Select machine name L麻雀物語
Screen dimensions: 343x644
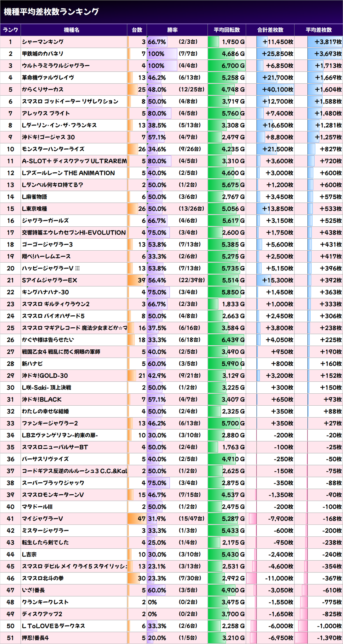coord(34,197)
